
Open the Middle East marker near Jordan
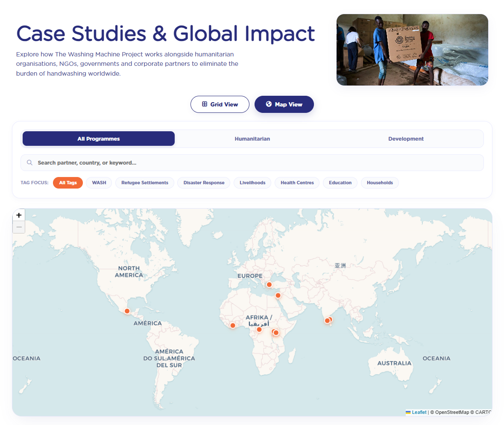pos(278,295)
